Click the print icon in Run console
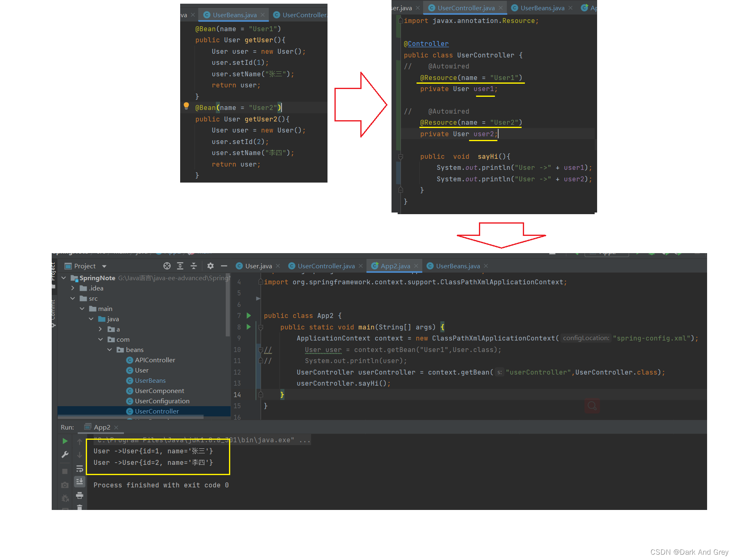This screenshot has height=560, width=735. pyautogui.click(x=80, y=496)
